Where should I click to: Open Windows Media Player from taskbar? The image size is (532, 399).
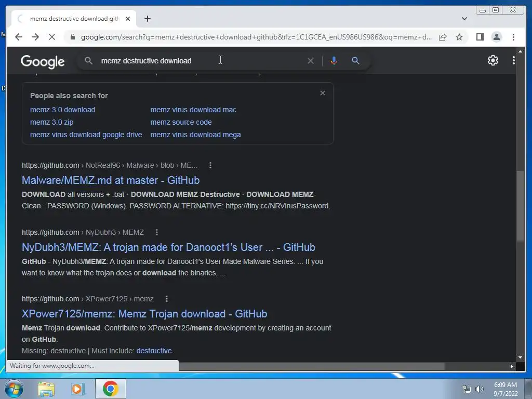(x=77, y=389)
